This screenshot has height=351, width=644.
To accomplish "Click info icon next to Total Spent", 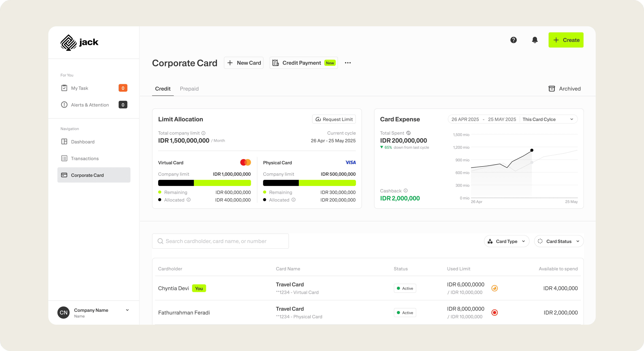I will [409, 133].
